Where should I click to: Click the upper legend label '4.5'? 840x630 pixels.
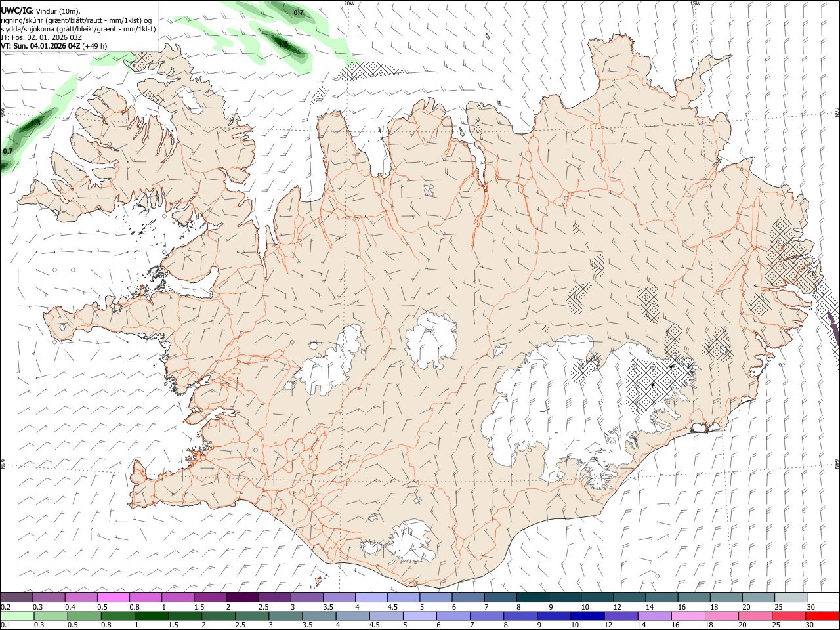pos(392,606)
